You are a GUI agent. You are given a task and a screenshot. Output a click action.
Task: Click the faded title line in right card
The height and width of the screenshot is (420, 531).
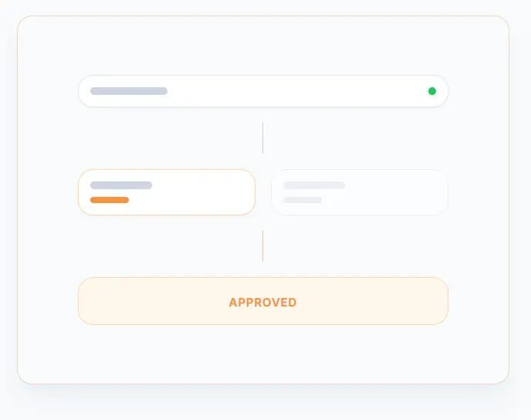point(314,185)
